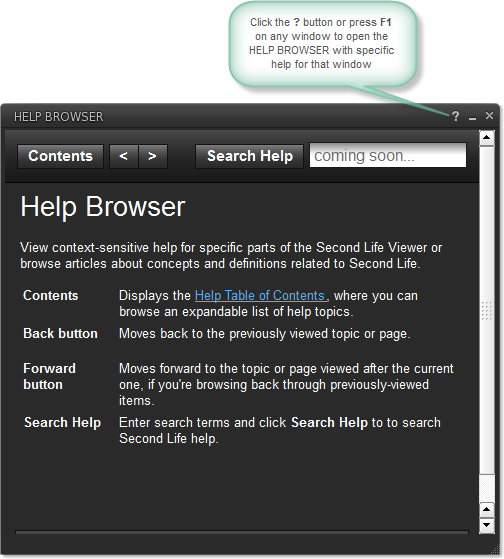Viewport: 504px width, 559px height.
Task: Go forward with the > button
Action: [x=153, y=156]
